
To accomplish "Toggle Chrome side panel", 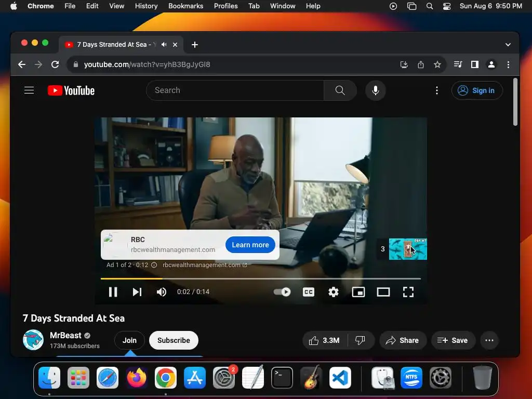I will (475, 64).
